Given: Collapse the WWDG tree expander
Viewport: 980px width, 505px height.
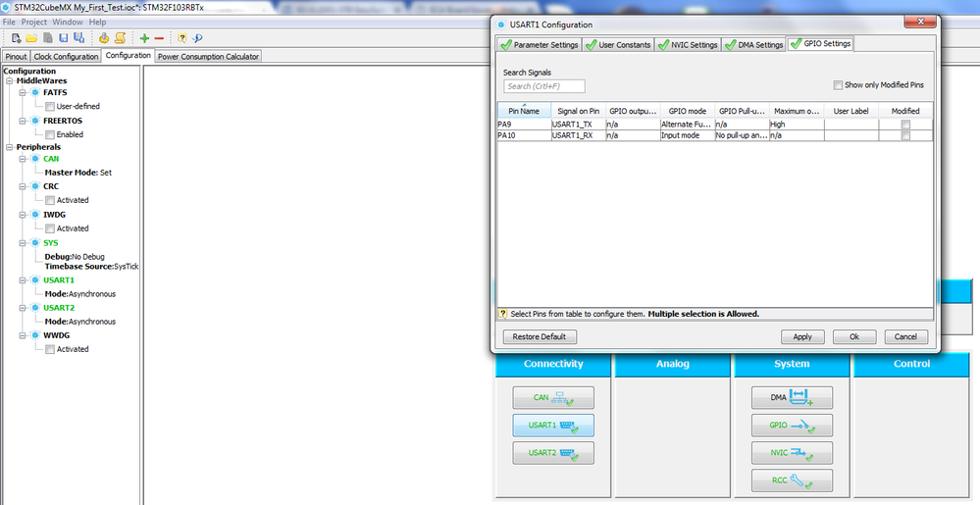Looking at the screenshot, I should 24,335.
